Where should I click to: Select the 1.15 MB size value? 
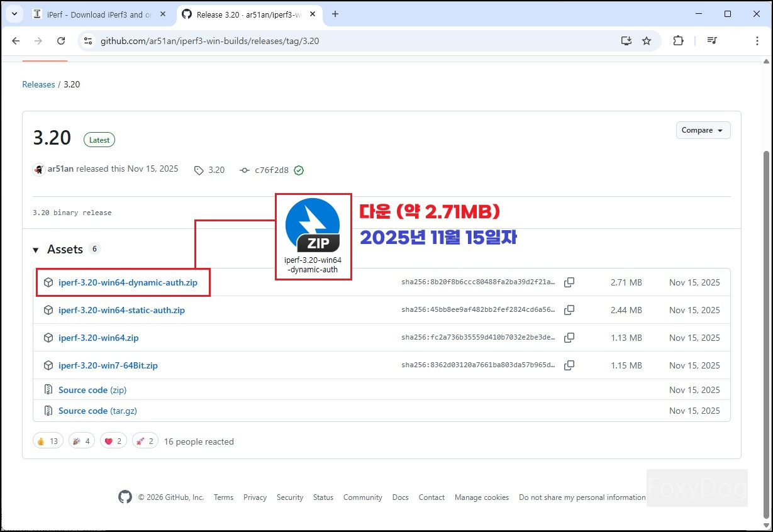[626, 365]
